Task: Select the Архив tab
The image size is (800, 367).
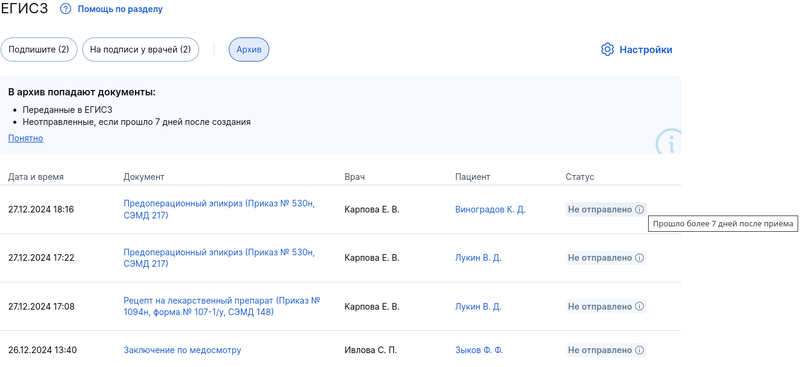Action: coord(248,50)
